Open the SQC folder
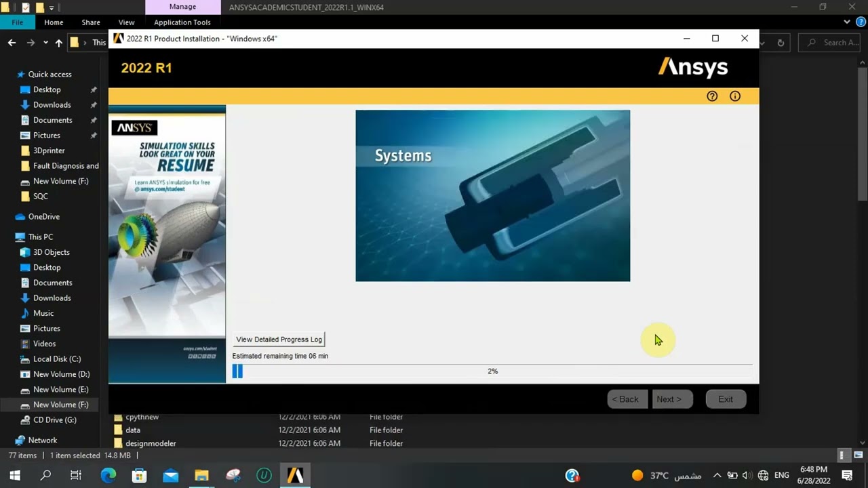 pos(41,197)
